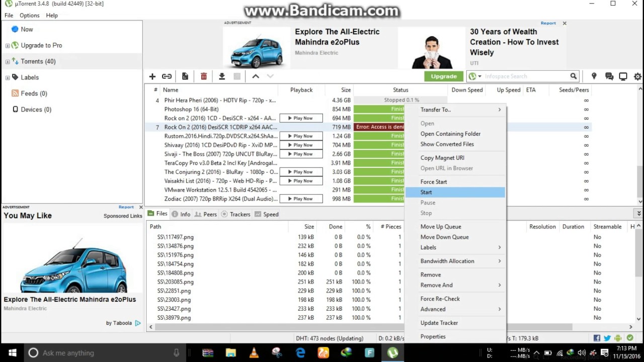Click the Start torrent download-arrow icon
Image resolution: width=644 pixels, height=362 pixels.
(221, 76)
